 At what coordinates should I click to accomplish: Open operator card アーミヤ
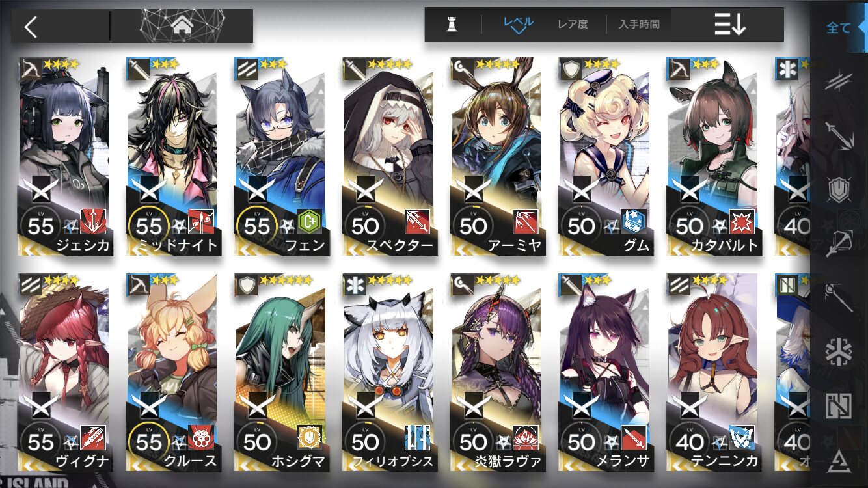[496, 157]
